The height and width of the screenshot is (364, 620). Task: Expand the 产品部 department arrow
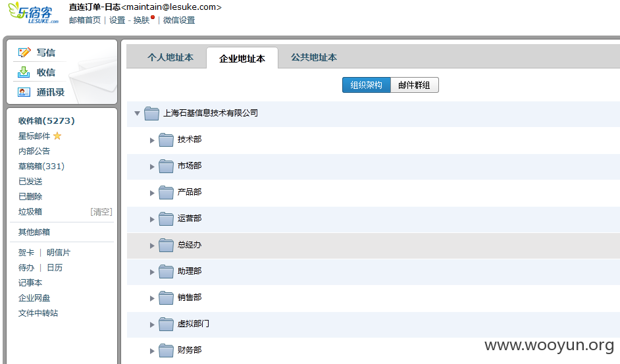[152, 193]
